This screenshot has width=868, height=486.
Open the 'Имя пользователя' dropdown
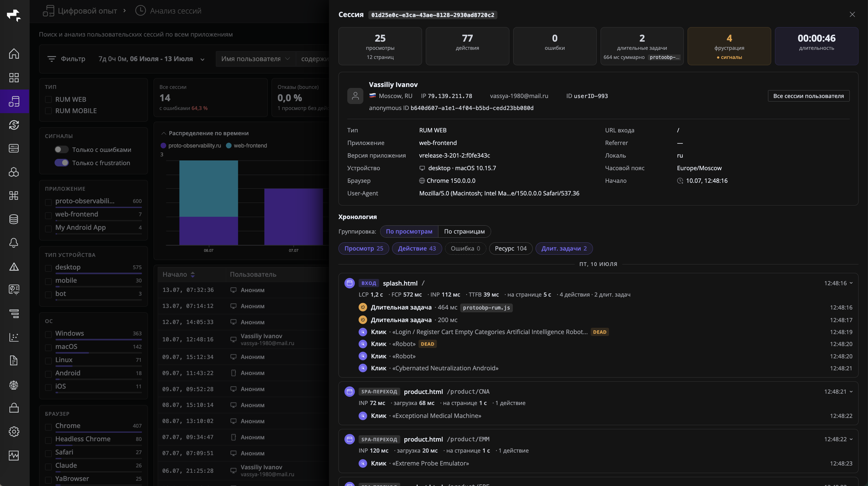(x=255, y=59)
